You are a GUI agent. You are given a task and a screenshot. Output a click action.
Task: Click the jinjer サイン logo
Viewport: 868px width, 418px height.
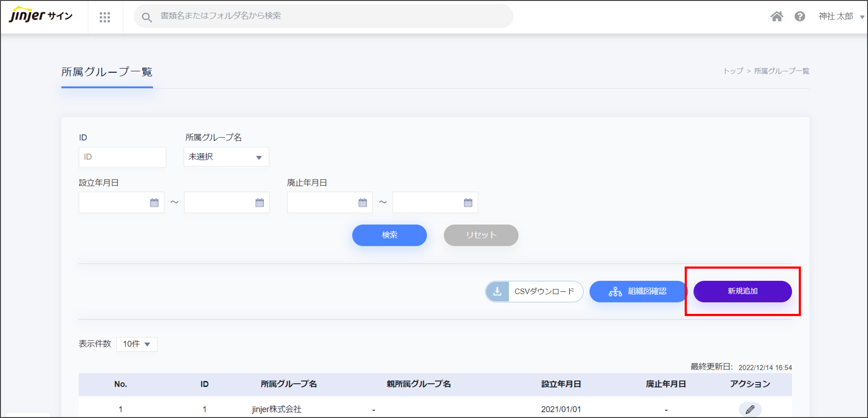click(x=40, y=15)
